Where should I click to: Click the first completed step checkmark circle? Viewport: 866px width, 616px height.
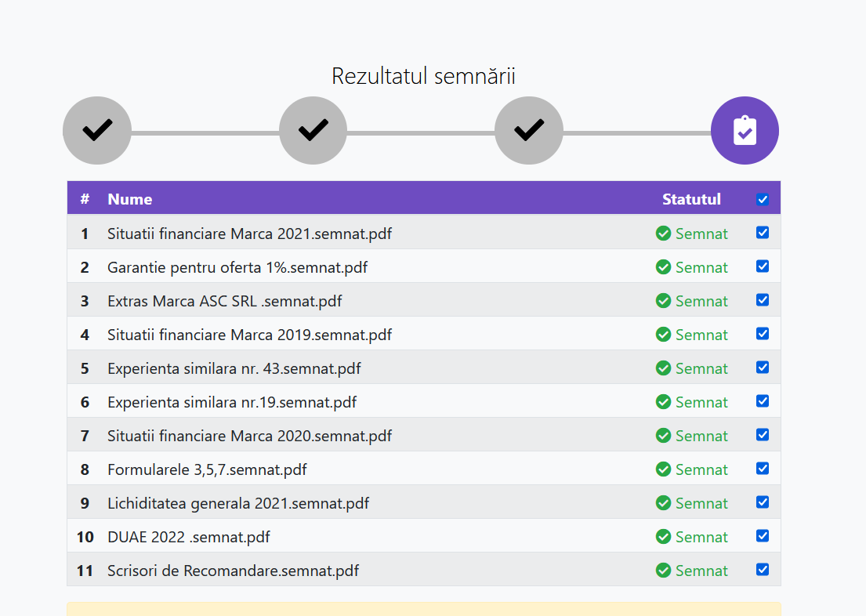pyautogui.click(x=97, y=130)
